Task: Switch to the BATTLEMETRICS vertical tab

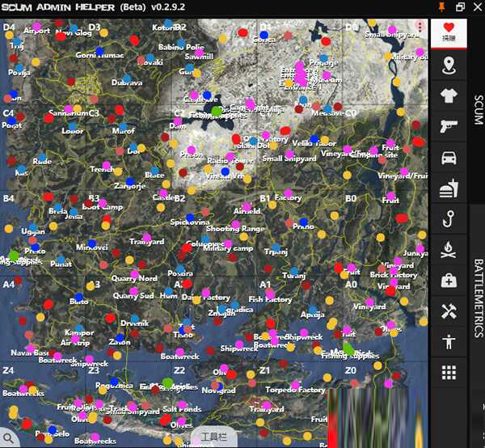Action: (477, 298)
